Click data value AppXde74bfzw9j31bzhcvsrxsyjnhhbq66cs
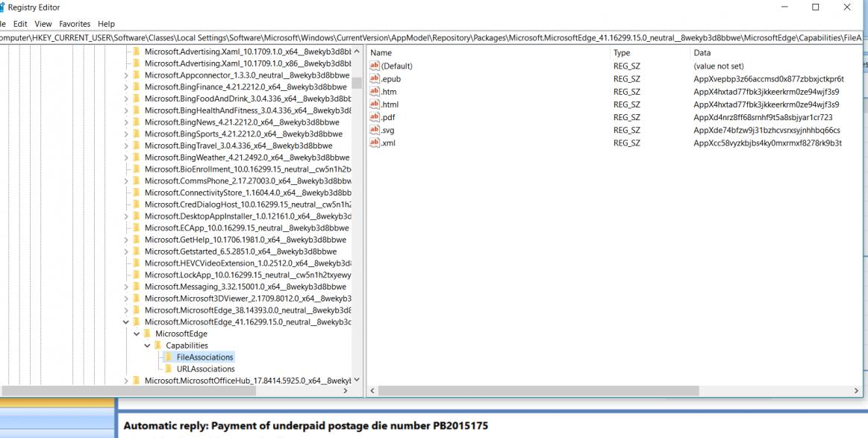The height and width of the screenshot is (438, 868). (x=766, y=130)
